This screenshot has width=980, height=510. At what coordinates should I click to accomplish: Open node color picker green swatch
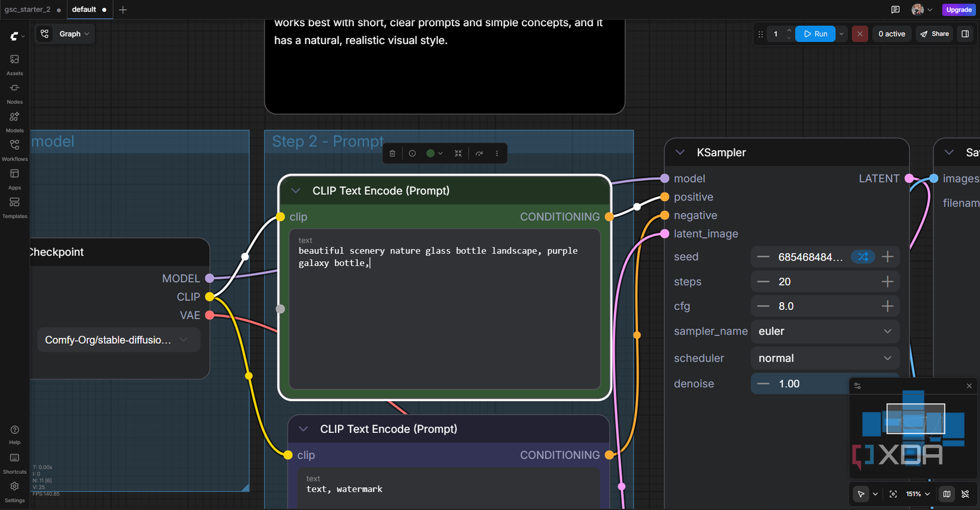[x=434, y=153]
